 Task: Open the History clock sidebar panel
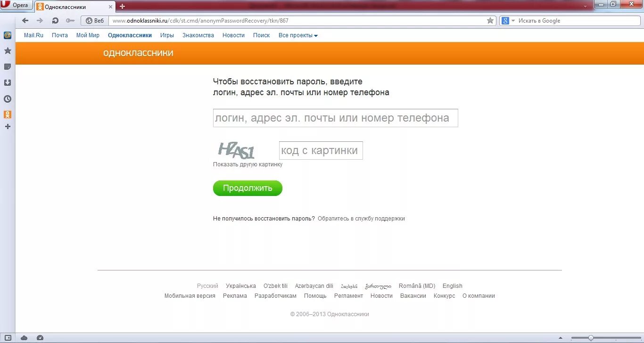(x=8, y=99)
